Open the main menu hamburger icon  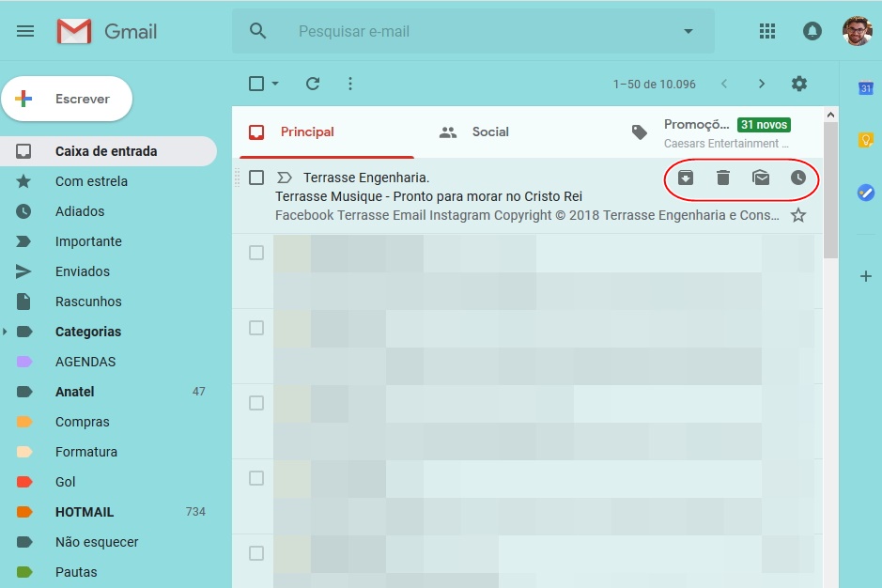pyautogui.click(x=25, y=32)
